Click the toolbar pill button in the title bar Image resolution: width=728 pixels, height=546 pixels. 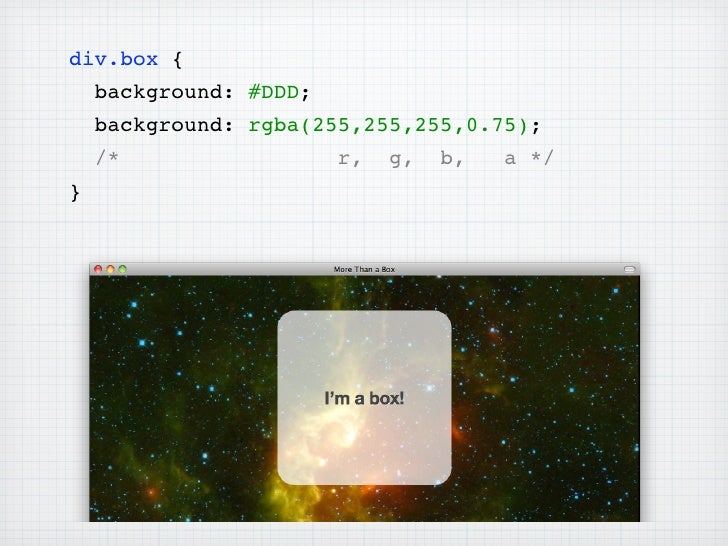pos(629,269)
